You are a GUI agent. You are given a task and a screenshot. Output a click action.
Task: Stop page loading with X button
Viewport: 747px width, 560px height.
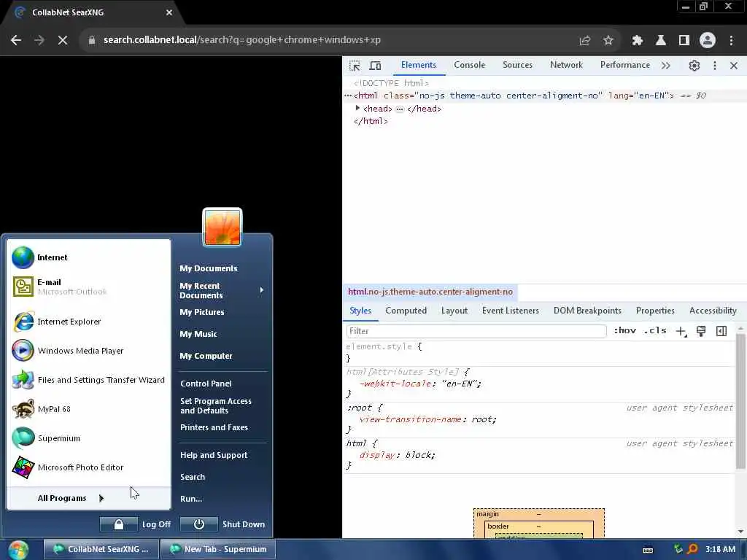pos(63,40)
